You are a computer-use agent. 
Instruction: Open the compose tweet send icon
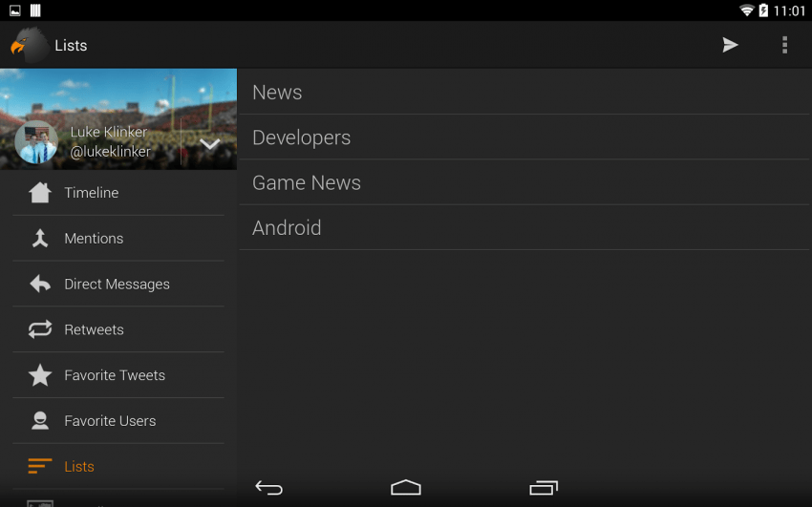pos(730,45)
